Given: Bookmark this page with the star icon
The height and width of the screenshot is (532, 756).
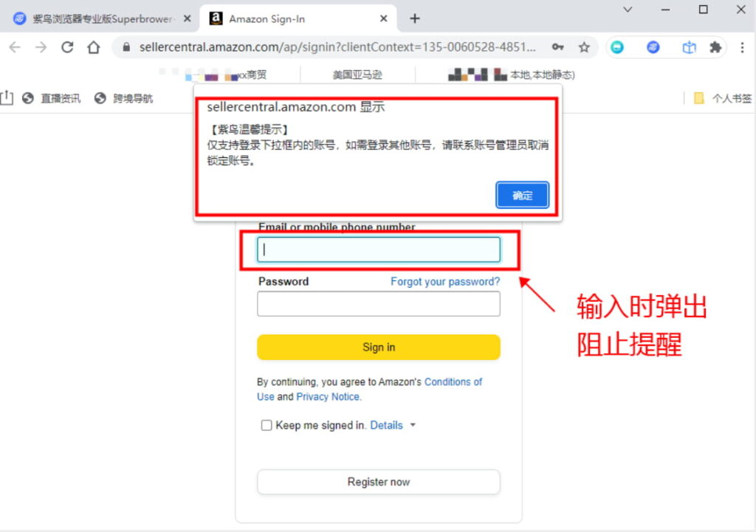Looking at the screenshot, I should tap(585, 46).
